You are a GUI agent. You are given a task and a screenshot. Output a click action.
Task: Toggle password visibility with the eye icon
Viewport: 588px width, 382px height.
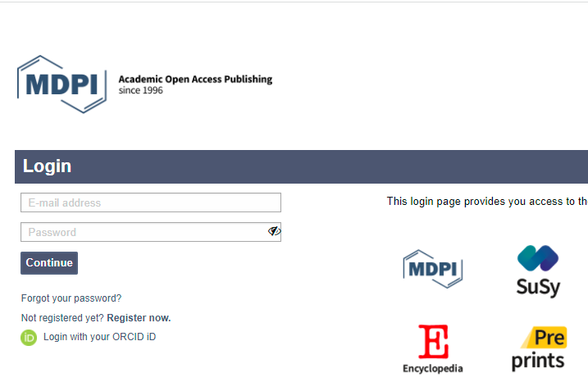274,232
